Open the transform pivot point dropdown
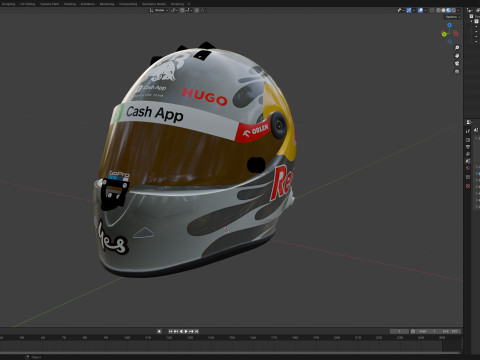Viewport: 480px width, 360px height. point(174,10)
